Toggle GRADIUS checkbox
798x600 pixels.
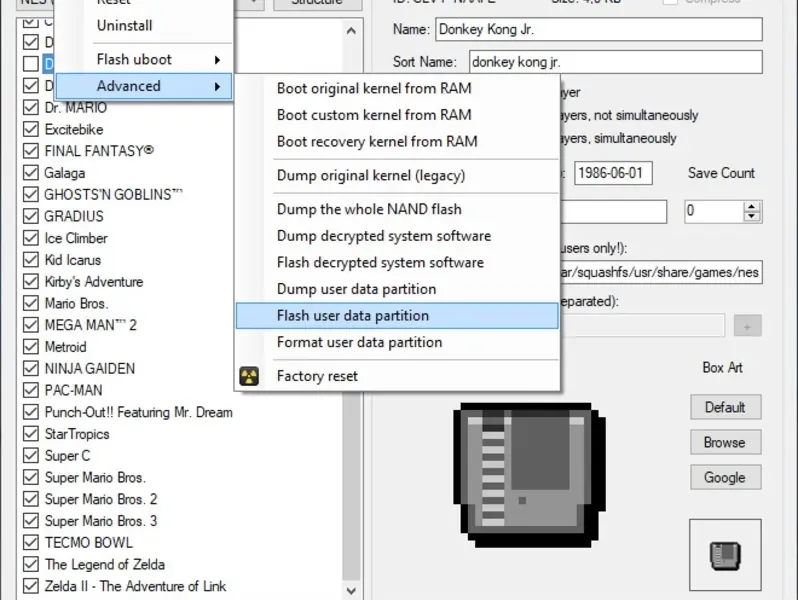click(x=31, y=216)
